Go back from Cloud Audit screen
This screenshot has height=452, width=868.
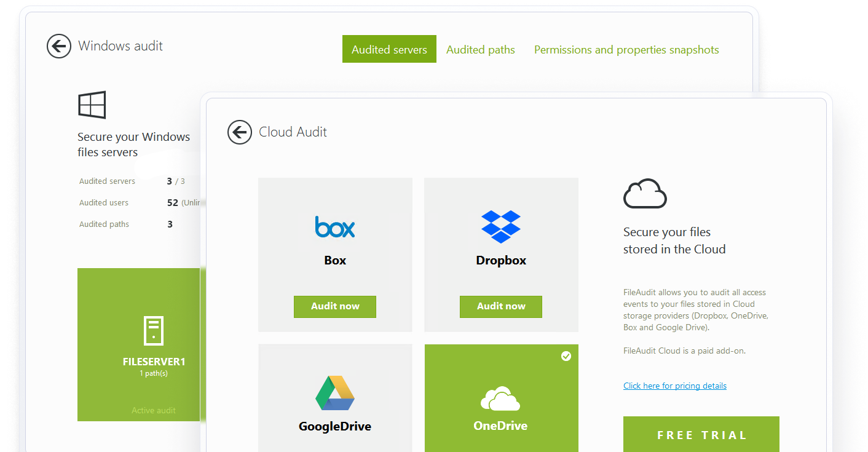240,132
